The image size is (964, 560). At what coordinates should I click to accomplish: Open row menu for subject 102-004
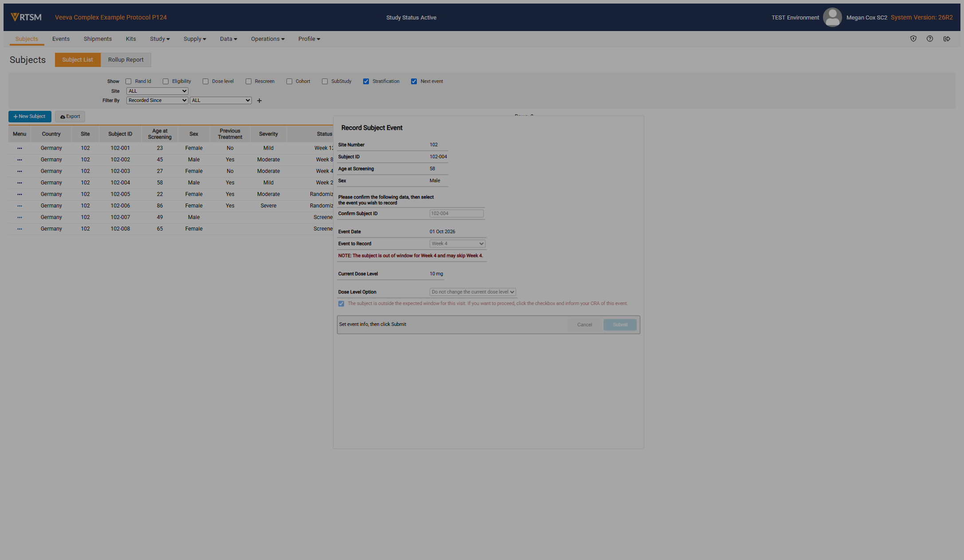(20, 183)
